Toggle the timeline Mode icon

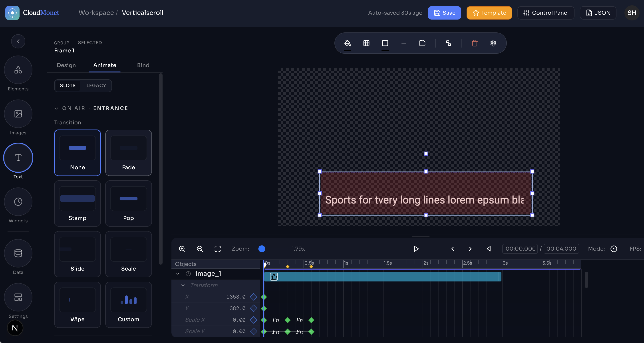(x=614, y=249)
